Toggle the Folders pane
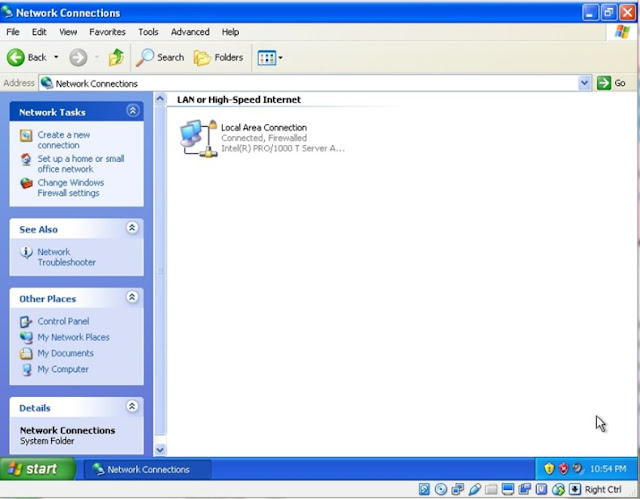Viewport: 640px width, 499px height. coord(218,58)
